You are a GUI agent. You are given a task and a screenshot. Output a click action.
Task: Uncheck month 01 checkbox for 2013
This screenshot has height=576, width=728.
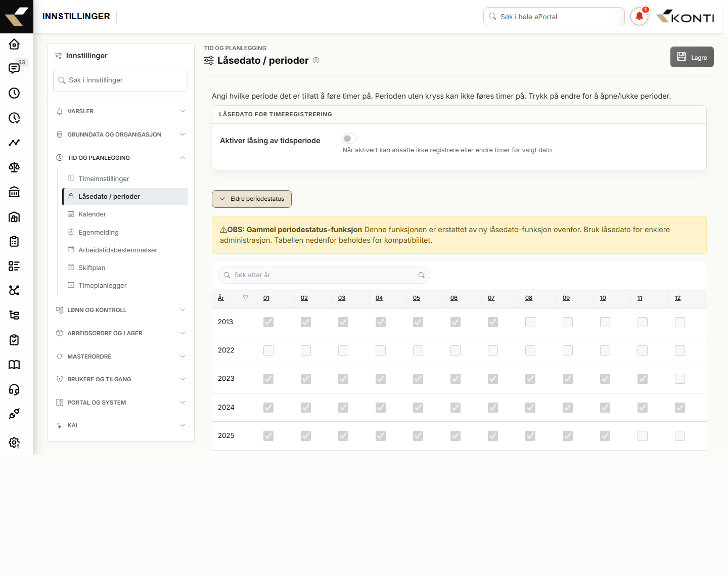click(268, 322)
